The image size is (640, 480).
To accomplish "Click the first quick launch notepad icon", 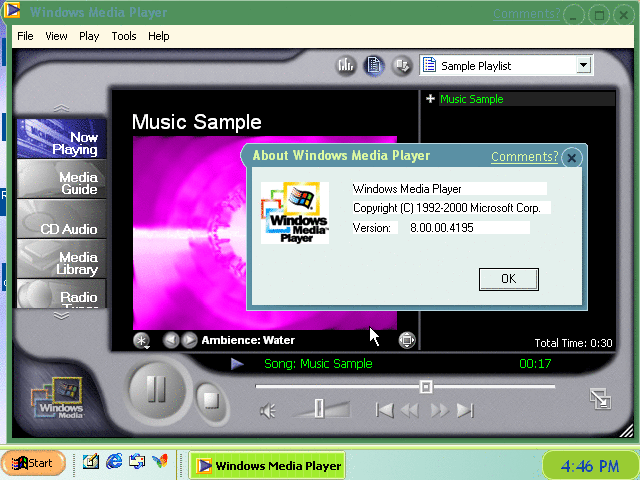I will [x=91, y=462].
